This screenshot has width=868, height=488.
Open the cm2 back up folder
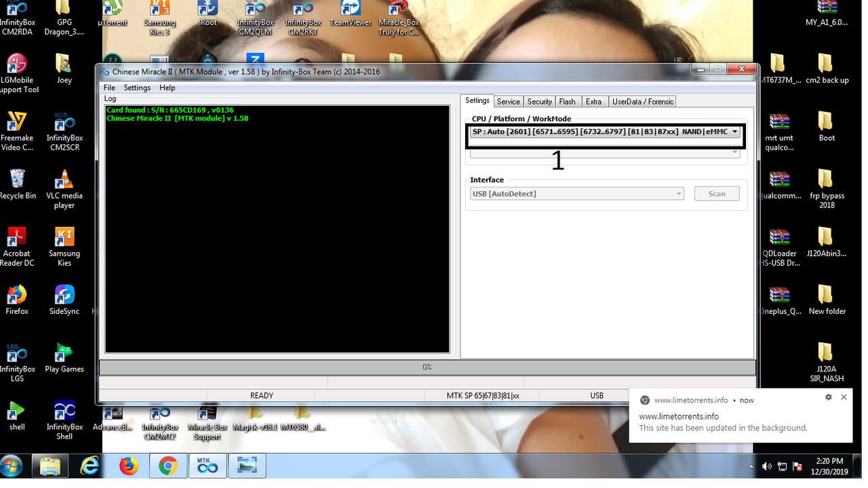(827, 68)
